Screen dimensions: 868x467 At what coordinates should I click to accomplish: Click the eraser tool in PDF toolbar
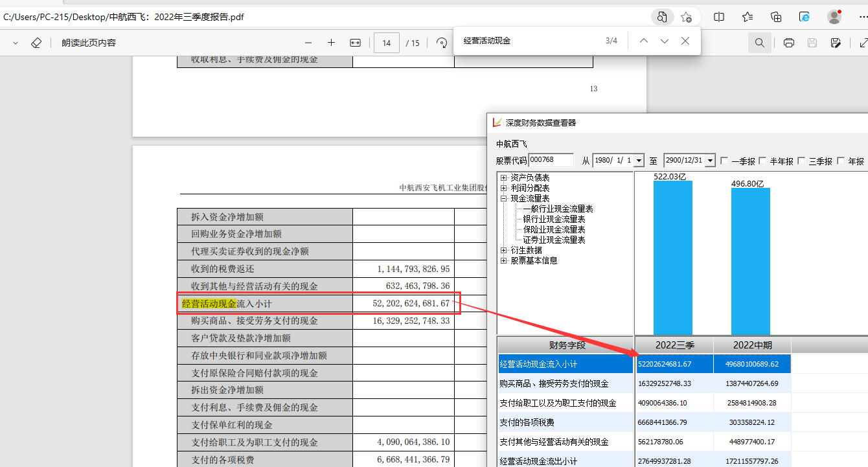click(x=36, y=43)
